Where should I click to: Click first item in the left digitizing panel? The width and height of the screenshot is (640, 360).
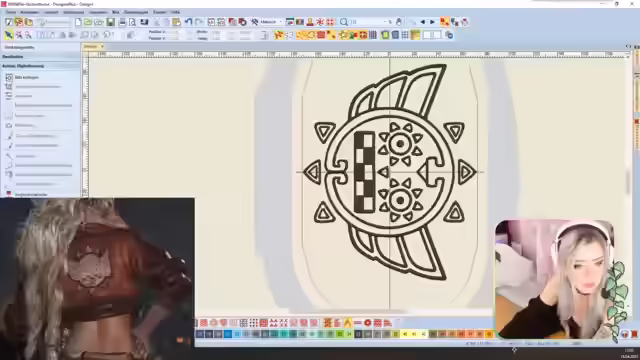click(27, 77)
